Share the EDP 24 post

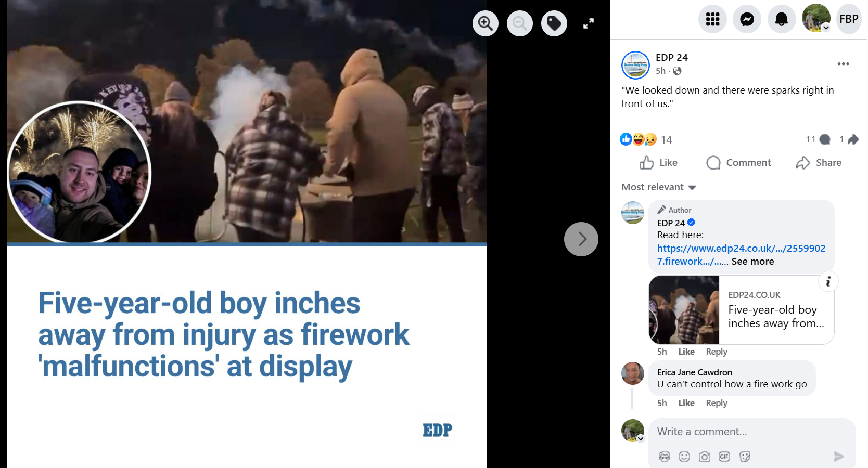(819, 163)
